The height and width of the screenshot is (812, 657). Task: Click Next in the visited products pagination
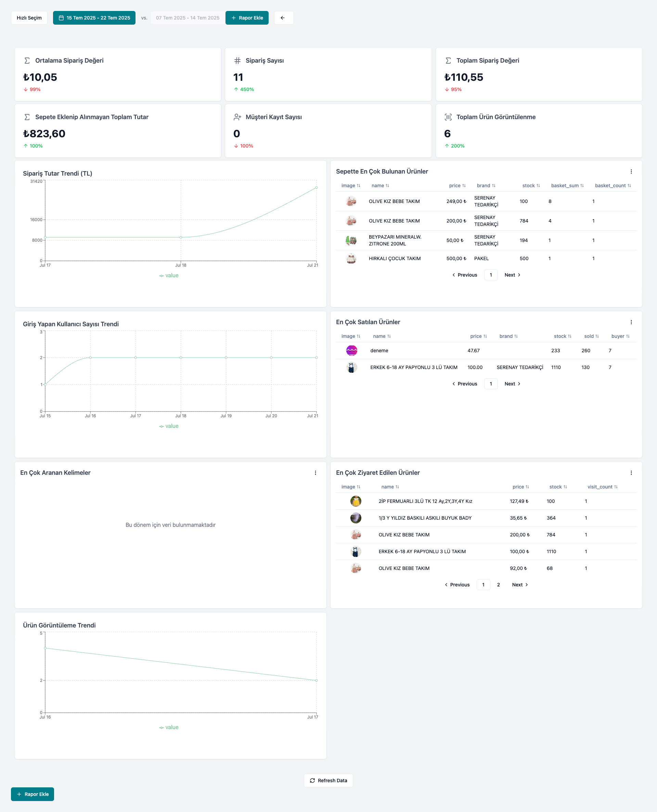(520, 585)
